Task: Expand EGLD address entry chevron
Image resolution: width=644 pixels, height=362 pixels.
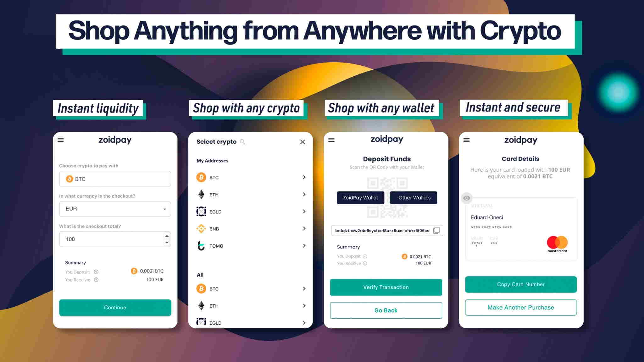Action: pos(305,212)
